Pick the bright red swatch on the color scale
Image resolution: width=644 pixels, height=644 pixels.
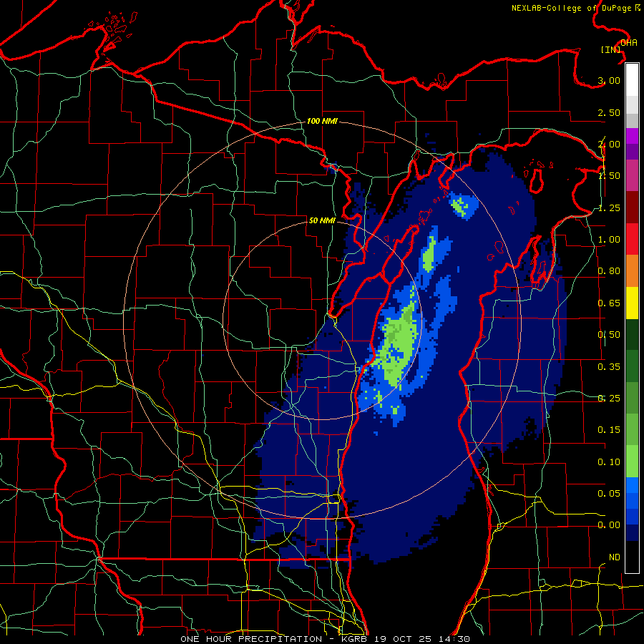632,239
